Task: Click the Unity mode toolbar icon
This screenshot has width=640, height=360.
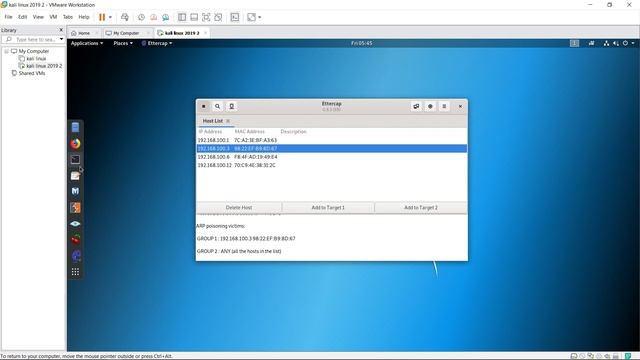Action: coord(218,17)
